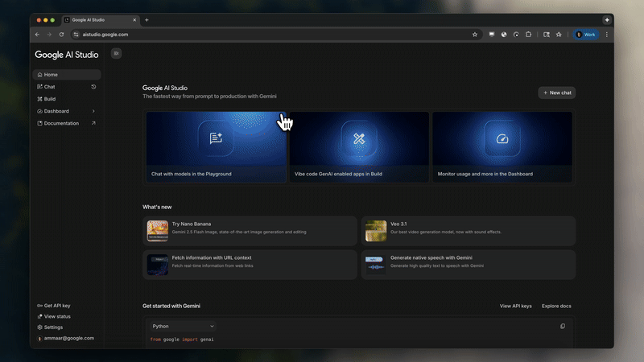644x362 pixels.
Task: Click the Get API key sidebar link
Action: [x=56, y=306]
